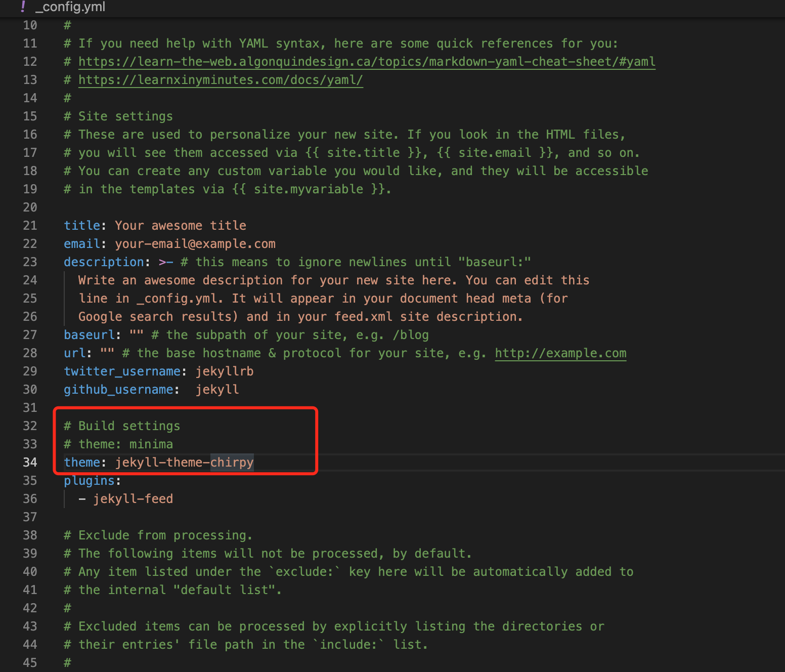Click the commented "# theme: minima" line
Screen dimensions: 785x672
pos(118,444)
